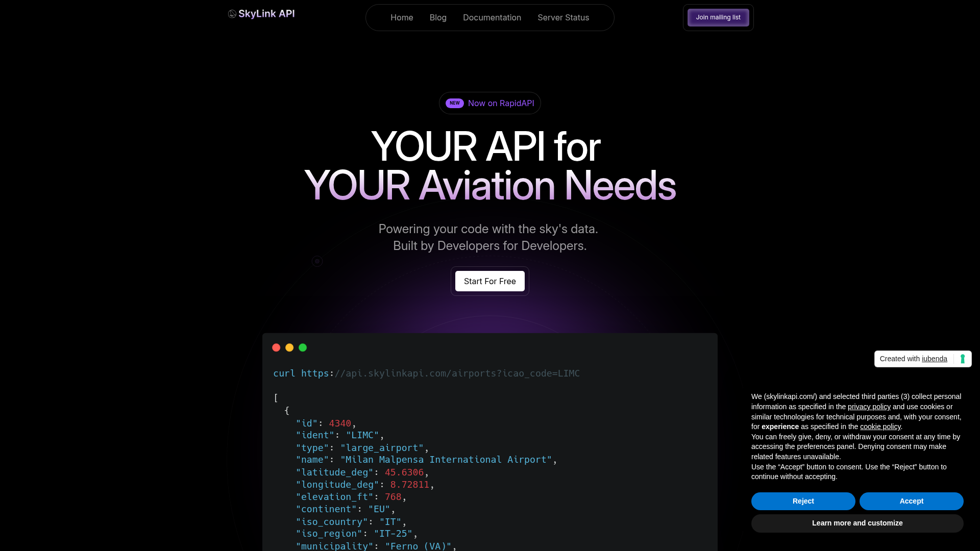Go to the Blog page
The image size is (980, 551).
(438, 17)
